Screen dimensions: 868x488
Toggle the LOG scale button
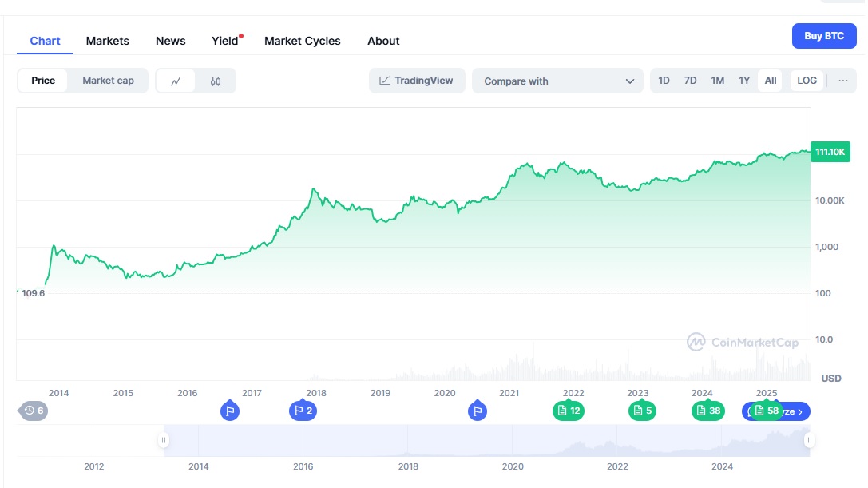pos(807,81)
